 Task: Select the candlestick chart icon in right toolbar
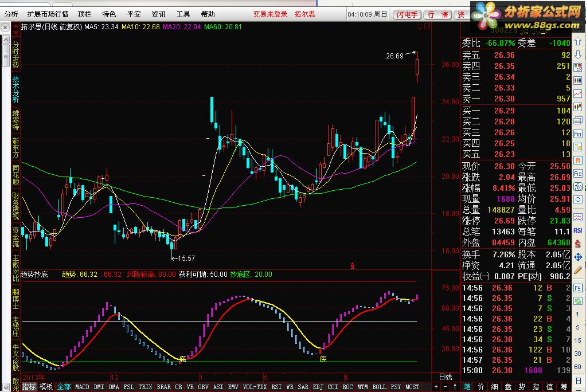[x=578, y=107]
